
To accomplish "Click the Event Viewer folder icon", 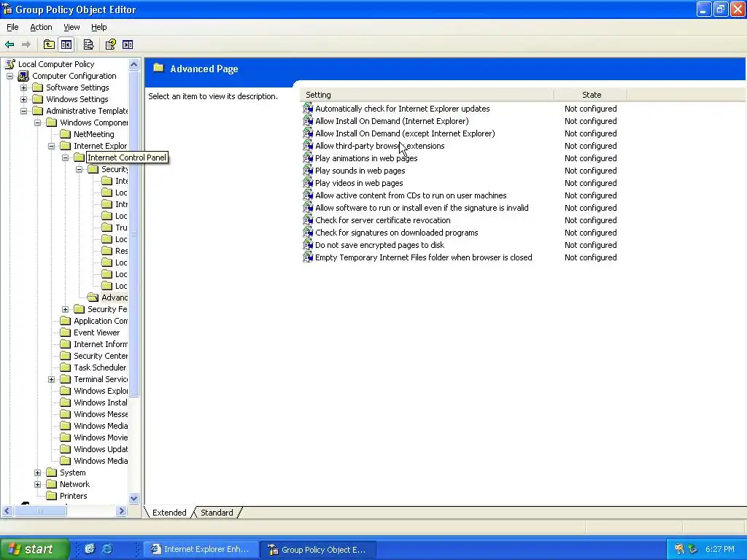I will [65, 332].
